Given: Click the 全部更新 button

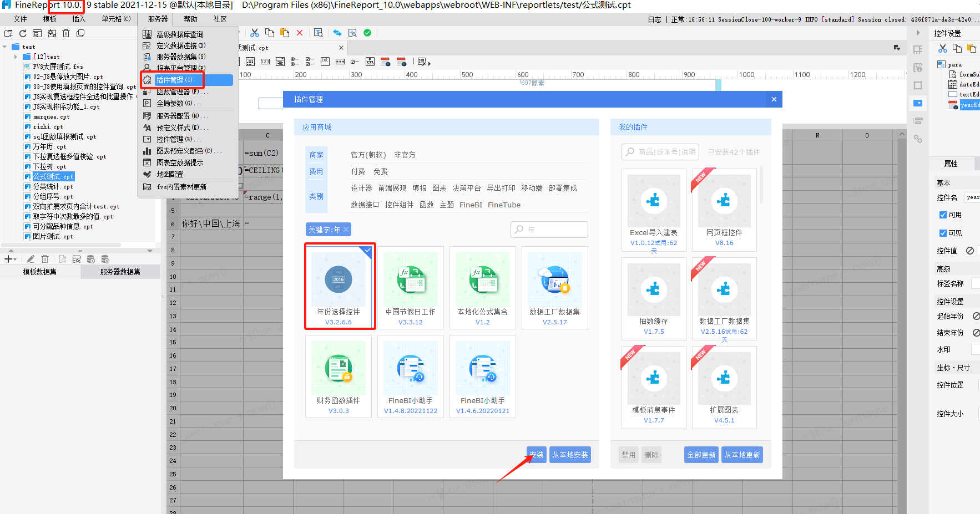Looking at the screenshot, I should pos(701,455).
